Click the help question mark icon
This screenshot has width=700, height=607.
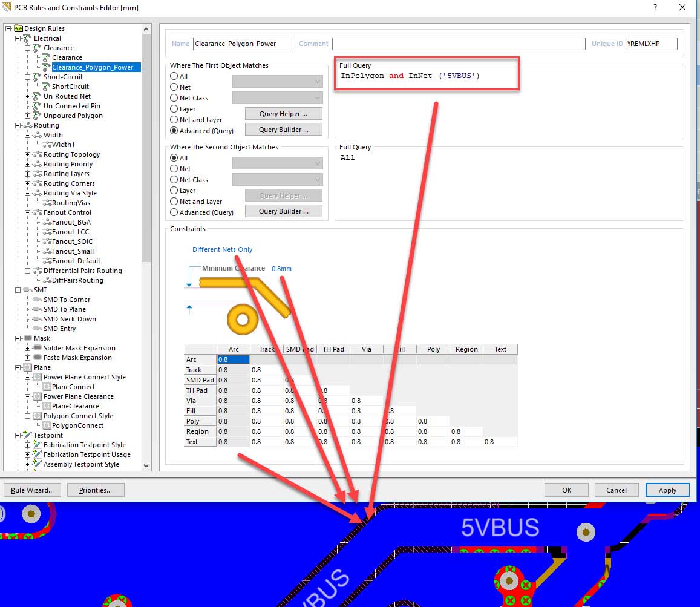pos(655,7)
